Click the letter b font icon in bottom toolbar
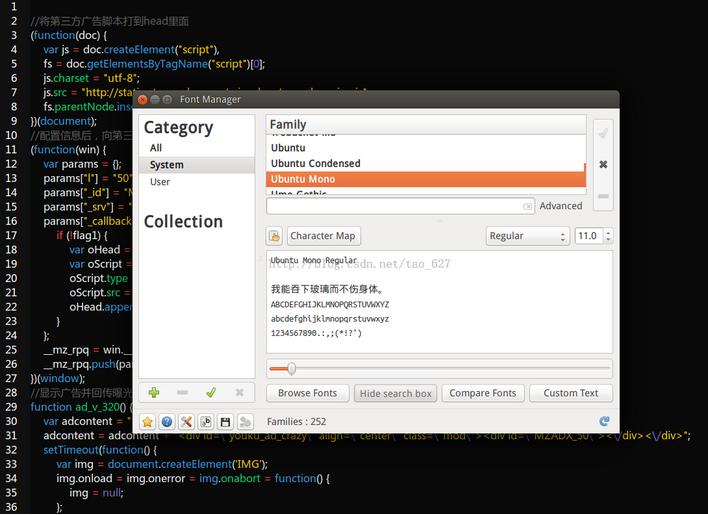 [x=206, y=422]
